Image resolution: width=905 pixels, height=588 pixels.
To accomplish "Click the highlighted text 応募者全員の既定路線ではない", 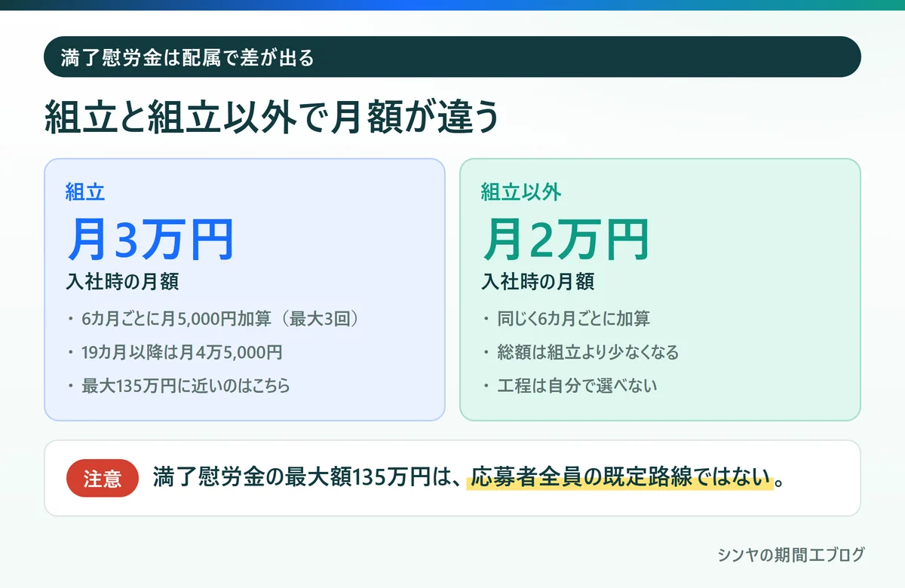I will tap(621, 478).
